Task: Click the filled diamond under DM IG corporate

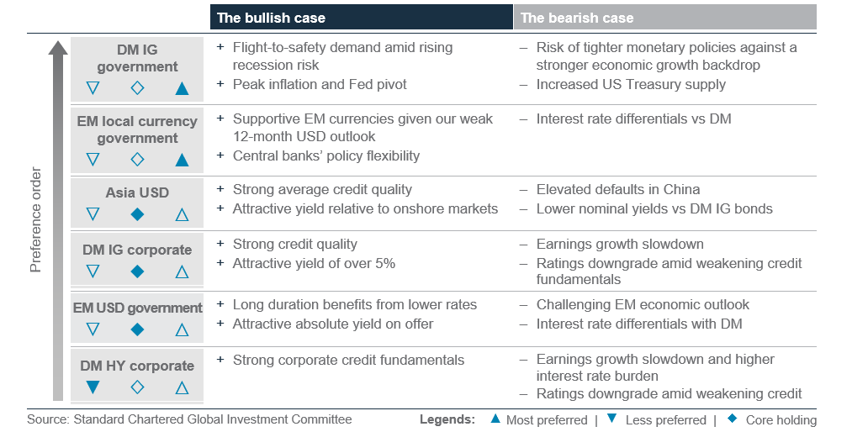Action: point(137,271)
